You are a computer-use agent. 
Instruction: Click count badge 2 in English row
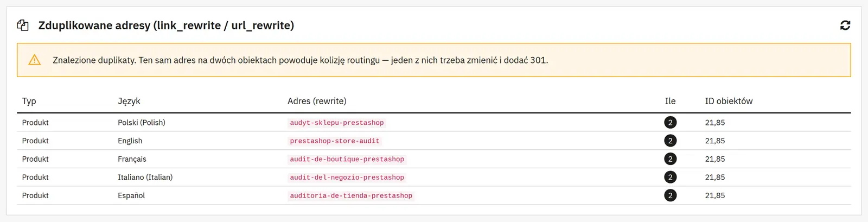670,141
